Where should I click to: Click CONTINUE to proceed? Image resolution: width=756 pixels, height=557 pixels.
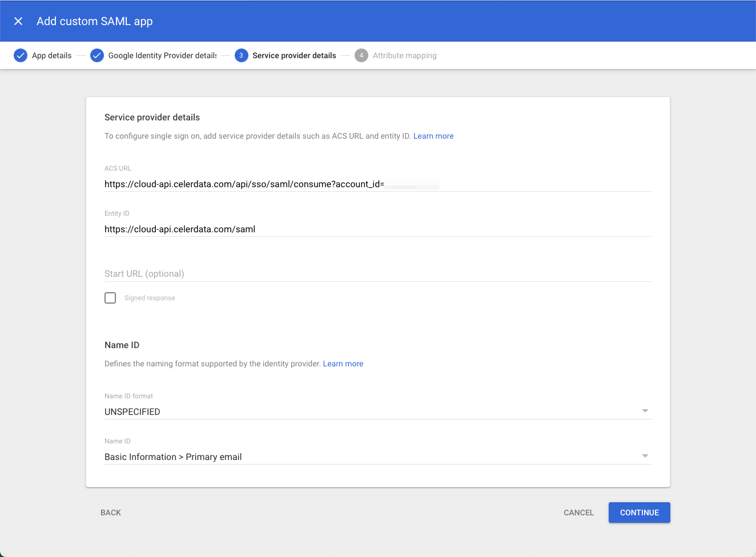(x=639, y=512)
